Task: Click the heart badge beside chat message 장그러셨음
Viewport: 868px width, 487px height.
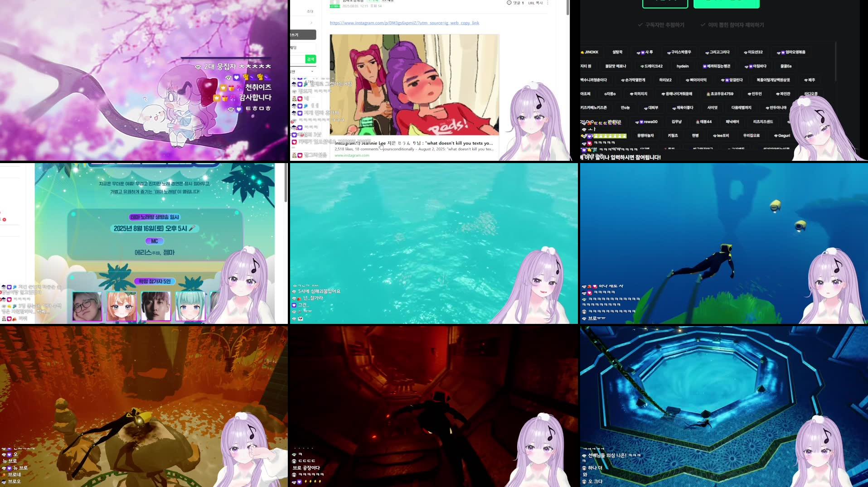Action: [x=300, y=155]
